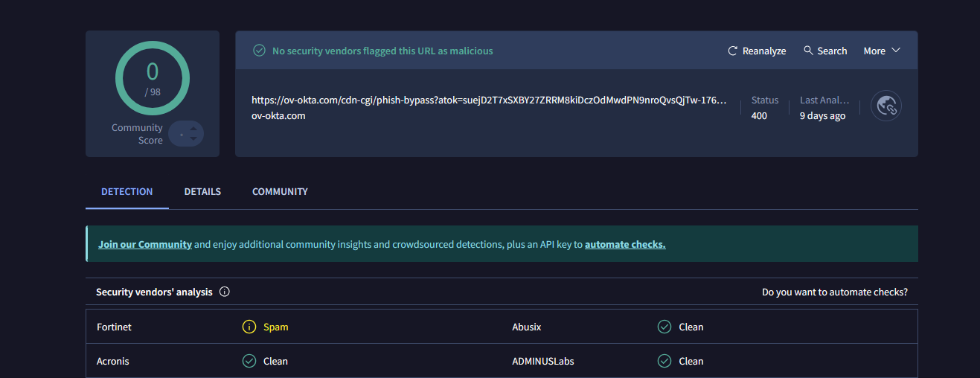
Task: Click the ADMINUSLabs Clean checkmark icon
Action: click(664, 361)
